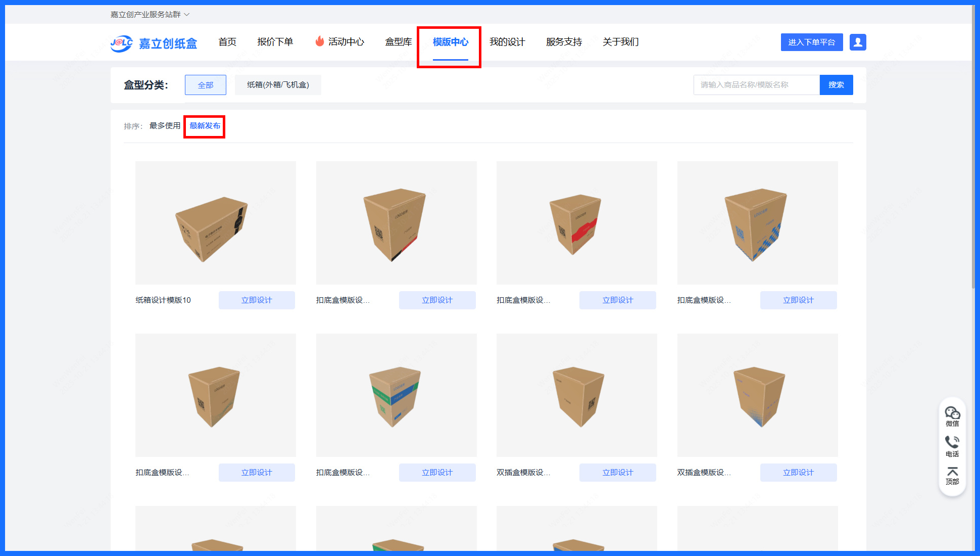Expand 嘉立创产业服务站群 dropdown

point(150,14)
